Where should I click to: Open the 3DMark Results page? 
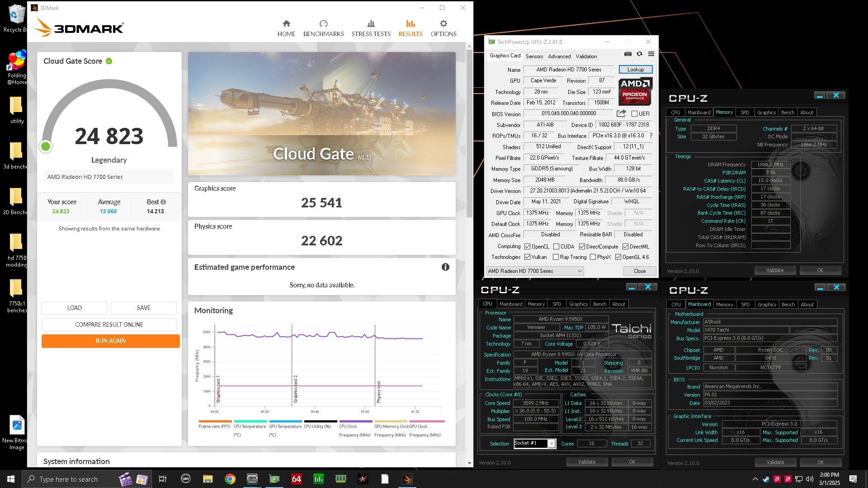pyautogui.click(x=410, y=28)
